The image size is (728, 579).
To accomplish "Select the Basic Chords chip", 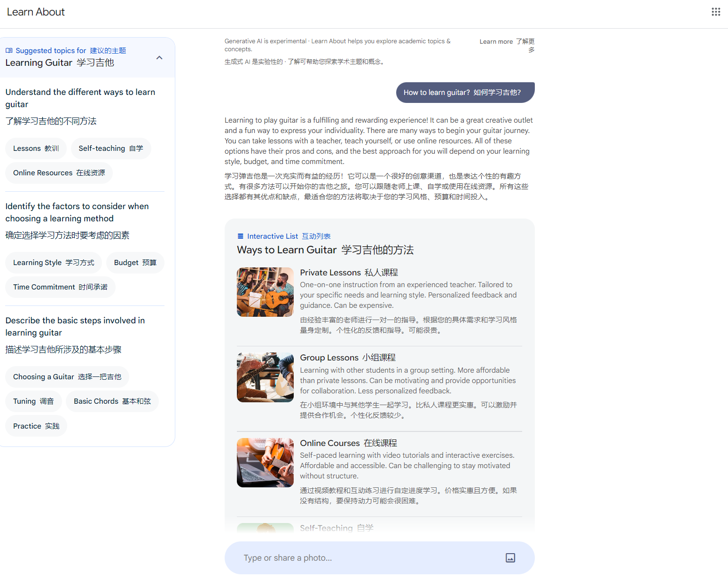I will click(x=112, y=401).
